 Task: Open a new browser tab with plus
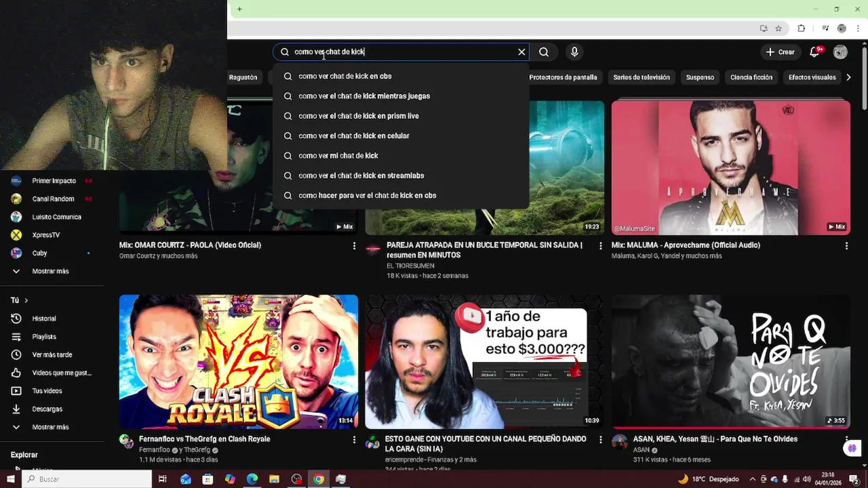click(239, 9)
